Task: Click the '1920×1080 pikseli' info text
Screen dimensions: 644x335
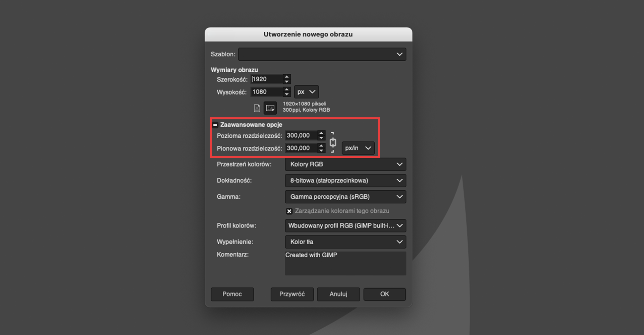Action: (x=304, y=104)
